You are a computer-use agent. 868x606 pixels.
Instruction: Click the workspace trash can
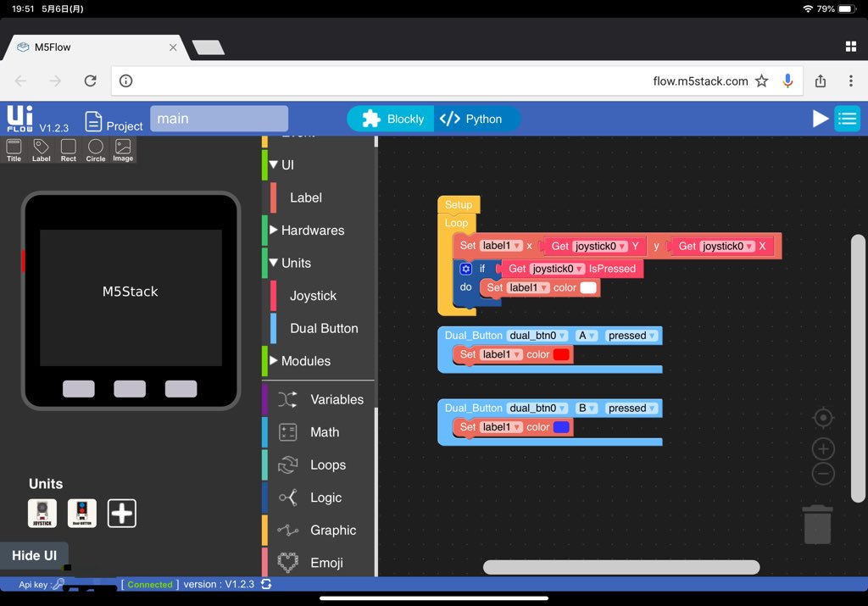click(817, 524)
